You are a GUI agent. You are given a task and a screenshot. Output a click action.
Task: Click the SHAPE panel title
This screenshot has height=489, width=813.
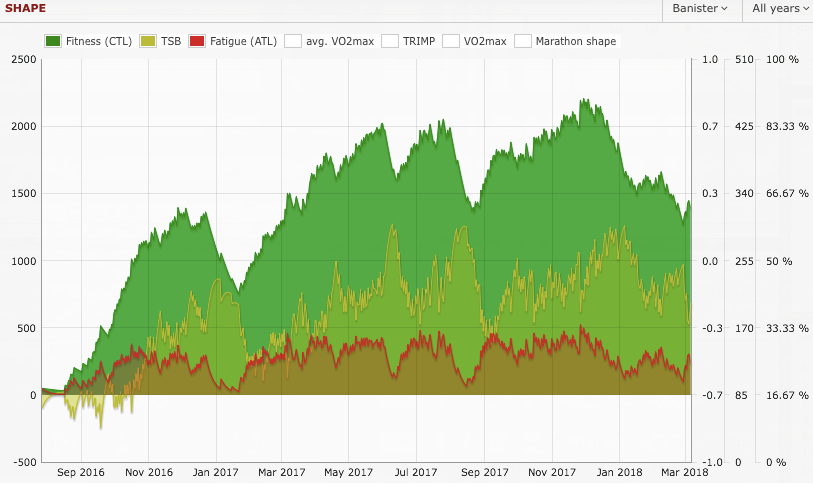(x=25, y=8)
